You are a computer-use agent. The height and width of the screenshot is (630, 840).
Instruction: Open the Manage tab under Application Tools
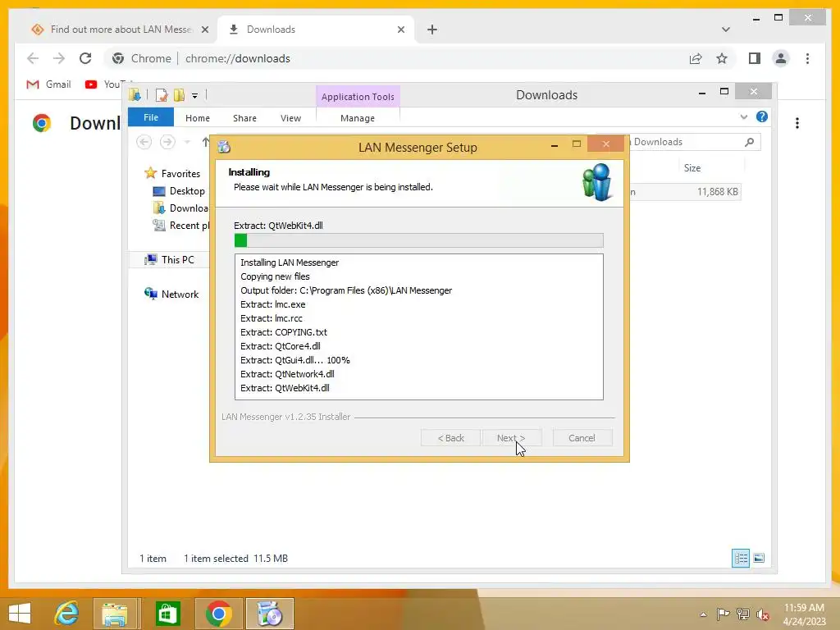coord(358,118)
